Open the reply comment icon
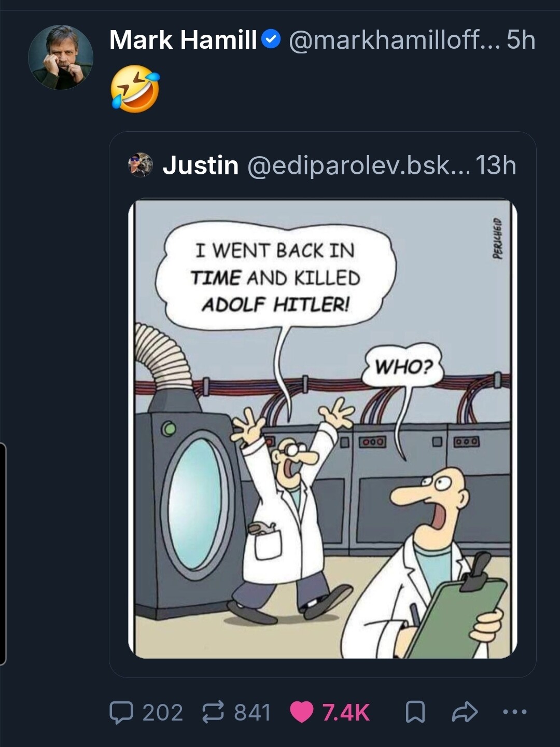The height and width of the screenshot is (747, 560). pos(121,712)
